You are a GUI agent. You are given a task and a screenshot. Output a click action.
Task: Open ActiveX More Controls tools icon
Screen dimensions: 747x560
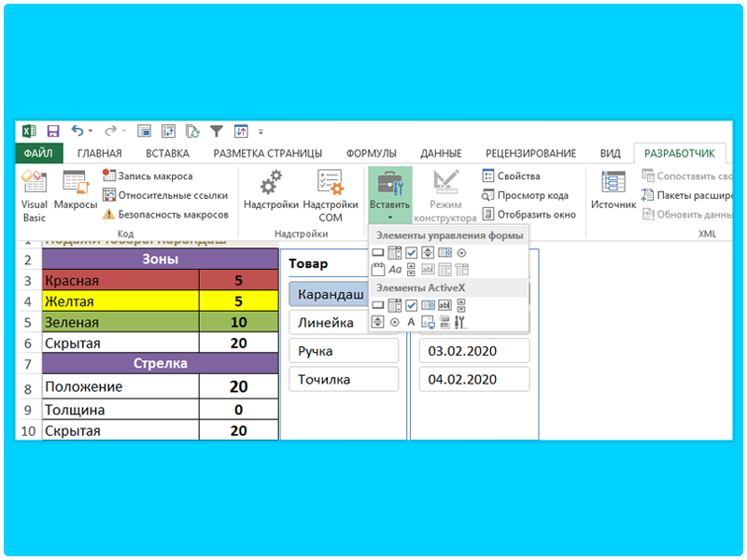[x=460, y=322]
